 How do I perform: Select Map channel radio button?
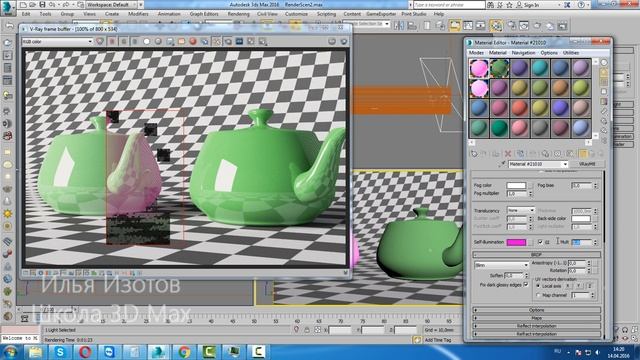(538, 295)
